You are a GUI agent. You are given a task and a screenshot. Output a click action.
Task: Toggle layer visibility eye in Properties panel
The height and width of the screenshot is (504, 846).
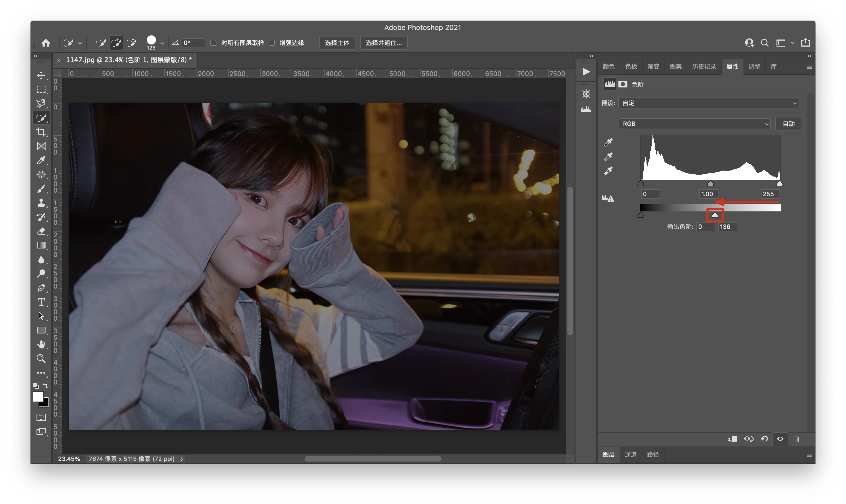point(780,439)
